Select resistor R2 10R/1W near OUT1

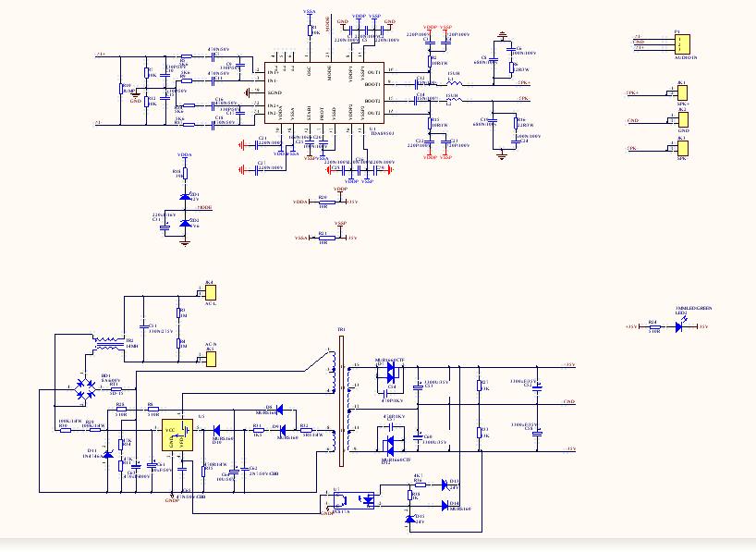click(430, 61)
